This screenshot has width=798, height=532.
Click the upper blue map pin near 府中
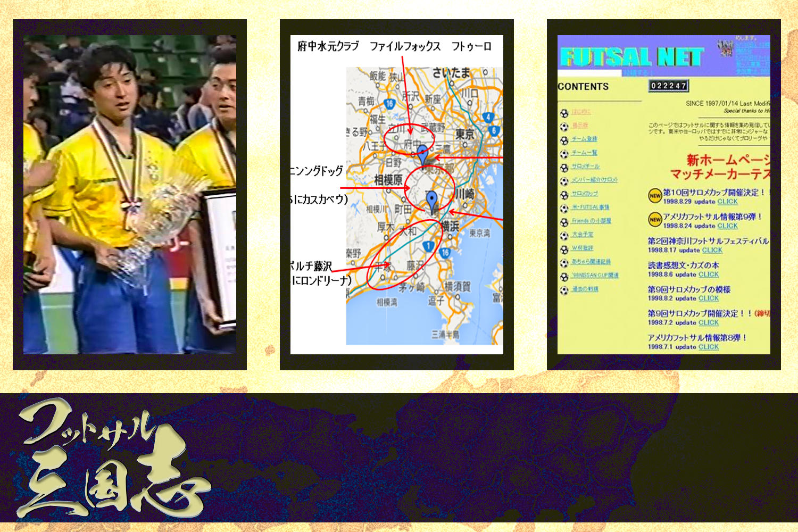[422, 154]
